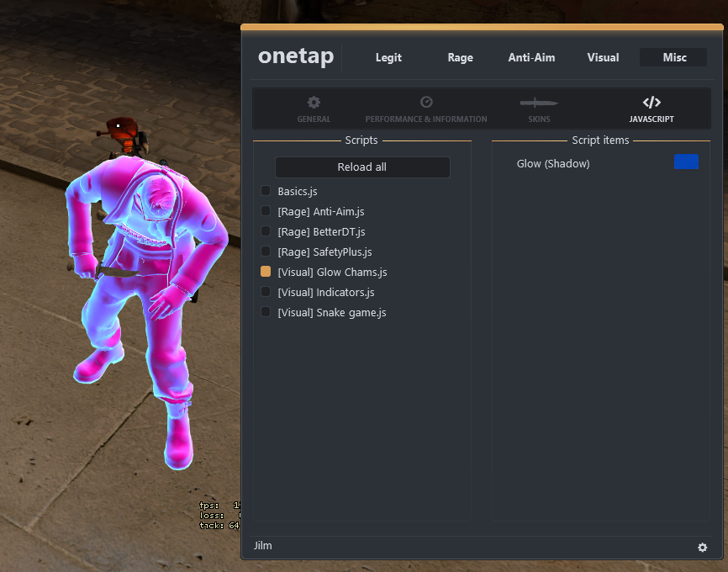728x572 pixels.
Task: Click the [Rage] SafetyPlus.js script name
Action: [x=324, y=252]
